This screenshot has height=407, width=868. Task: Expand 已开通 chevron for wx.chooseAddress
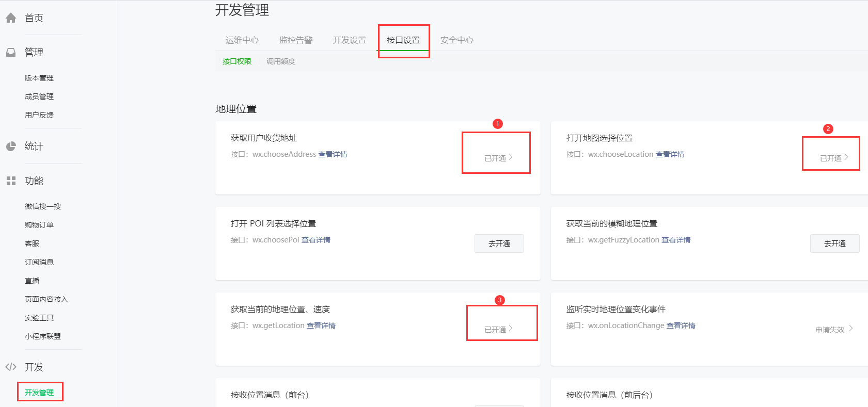(x=510, y=157)
